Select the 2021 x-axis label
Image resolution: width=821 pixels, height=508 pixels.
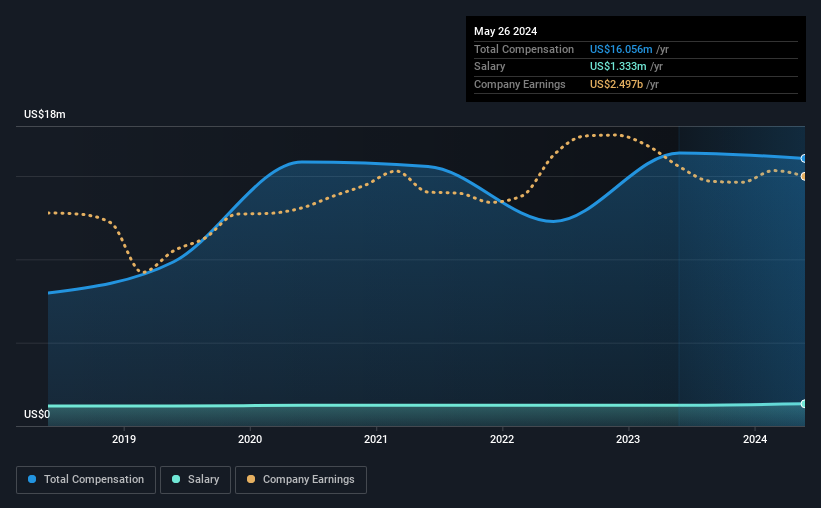point(376,439)
